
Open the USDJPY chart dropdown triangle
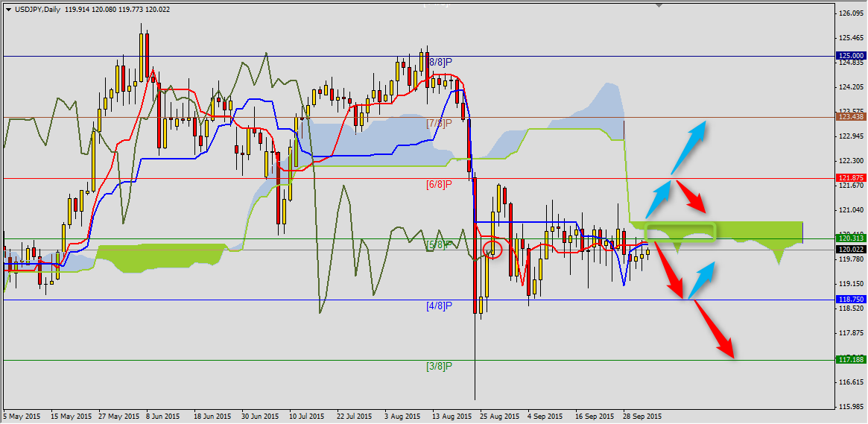pos(7,9)
